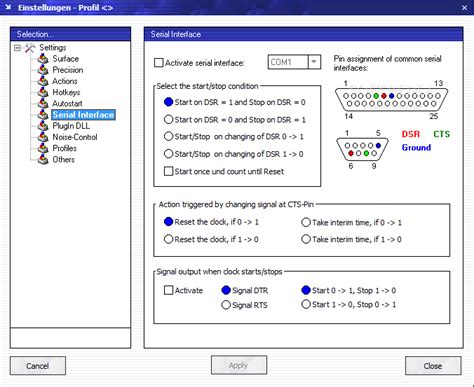This screenshot has width=474, height=387.
Task: Select Start/Stop on changing DSR 1 -> 0
Action: (168, 154)
